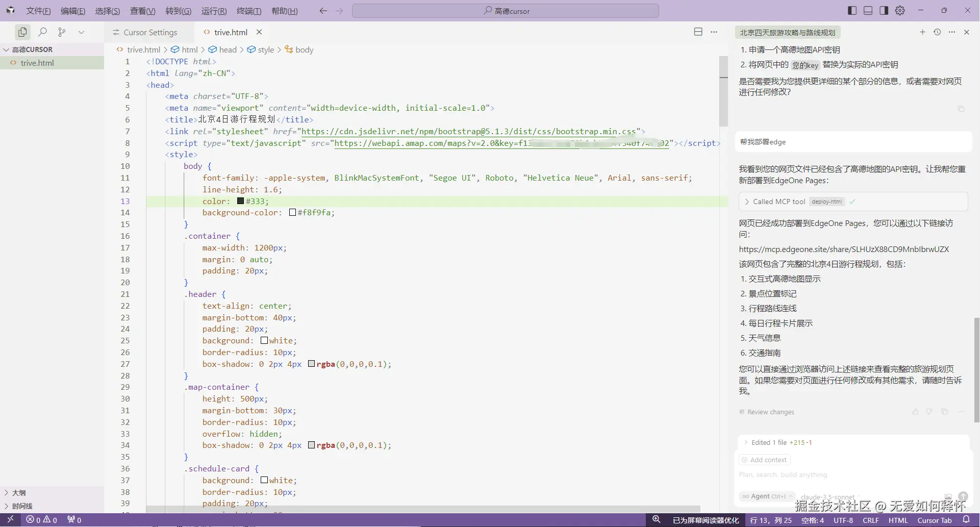Give thumbs up to the response

click(915, 412)
